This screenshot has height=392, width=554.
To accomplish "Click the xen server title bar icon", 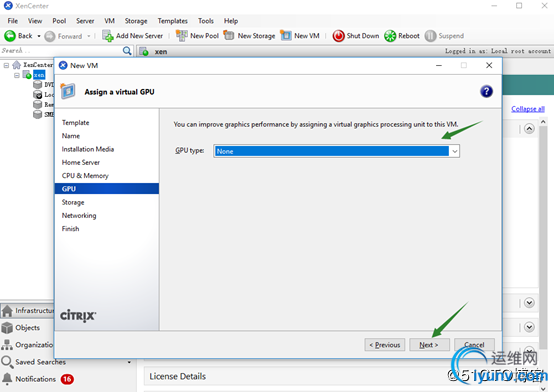I will click(x=143, y=52).
